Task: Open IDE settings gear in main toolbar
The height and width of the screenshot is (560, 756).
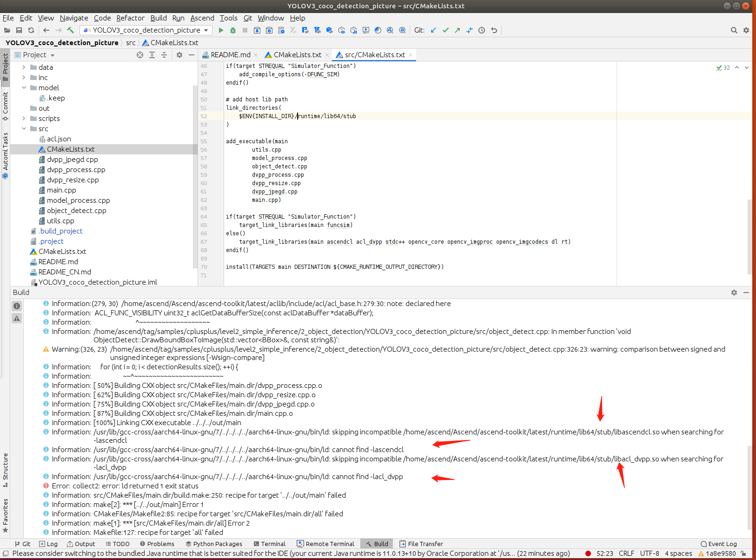Action: [746, 30]
